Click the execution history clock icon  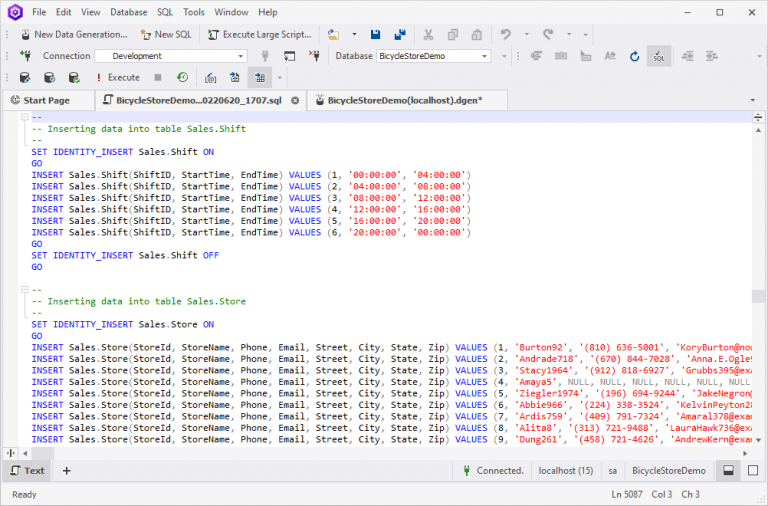click(x=182, y=77)
